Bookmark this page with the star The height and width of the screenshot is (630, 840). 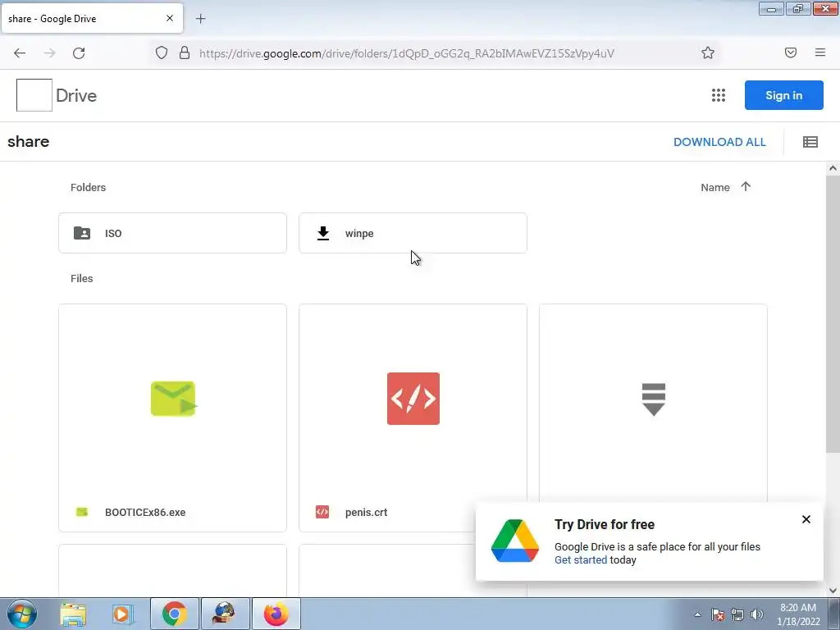point(708,52)
